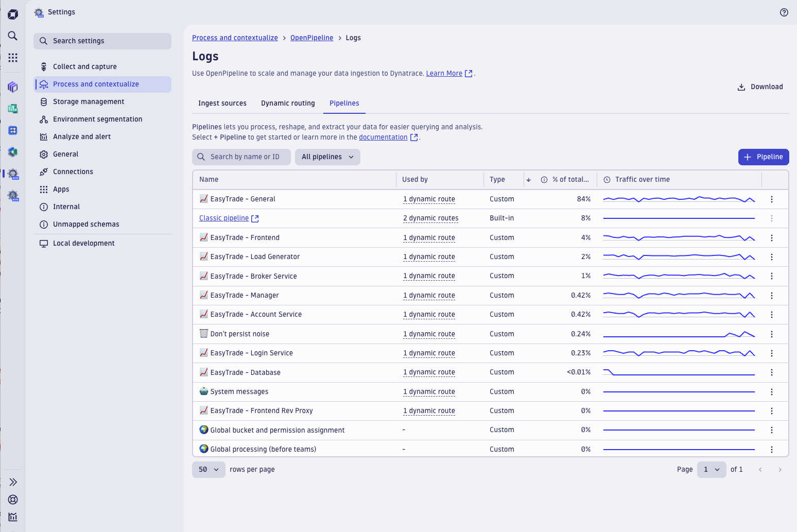Open the Classic pipeline external link
Screen dimensions: 797x532
click(255, 218)
